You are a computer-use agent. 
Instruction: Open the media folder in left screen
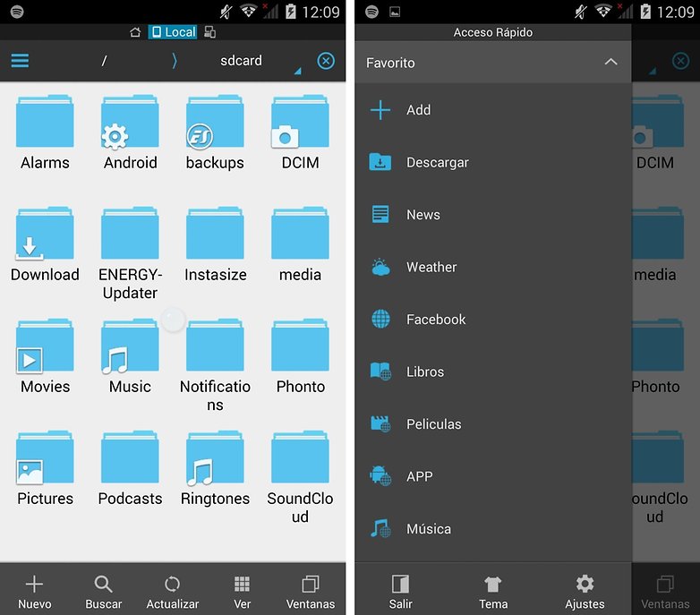point(300,244)
